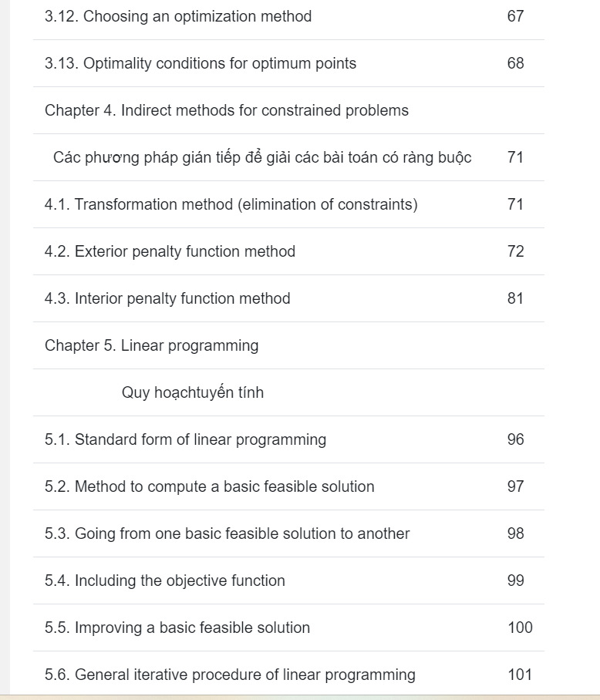Open section 3.13 Optimality conditions for optimum points
Viewport: 600px width, 700px height.
tap(201, 63)
